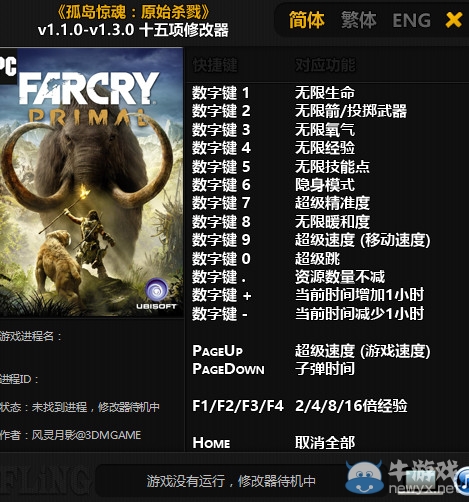Select the 无限经验 option
The width and height of the screenshot is (469, 502).
click(325, 148)
